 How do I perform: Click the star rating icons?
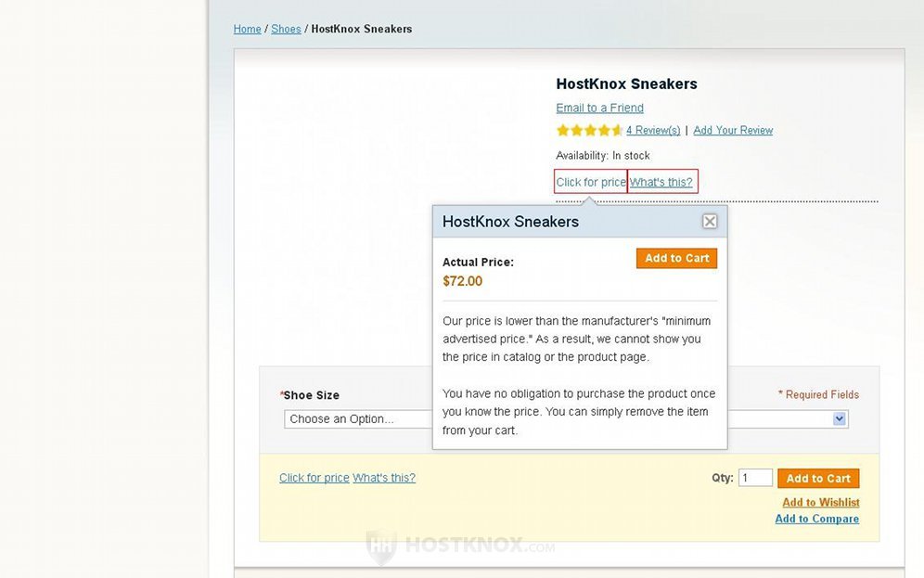coord(589,130)
